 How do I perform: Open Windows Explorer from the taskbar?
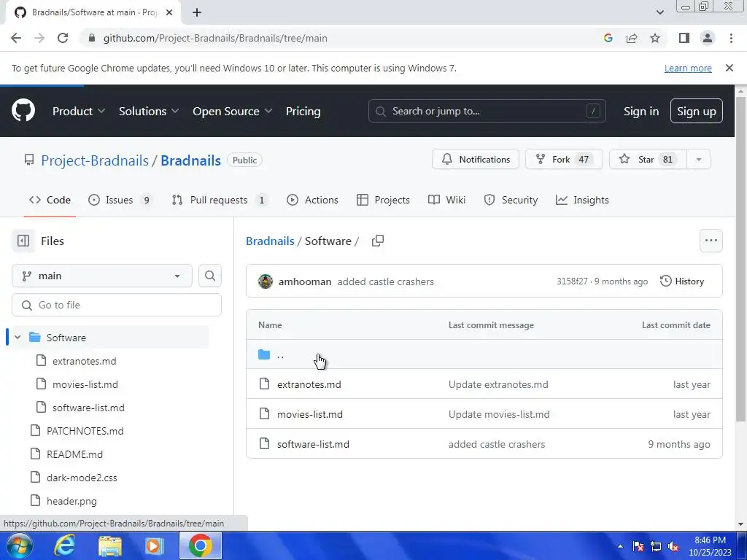[110, 545]
